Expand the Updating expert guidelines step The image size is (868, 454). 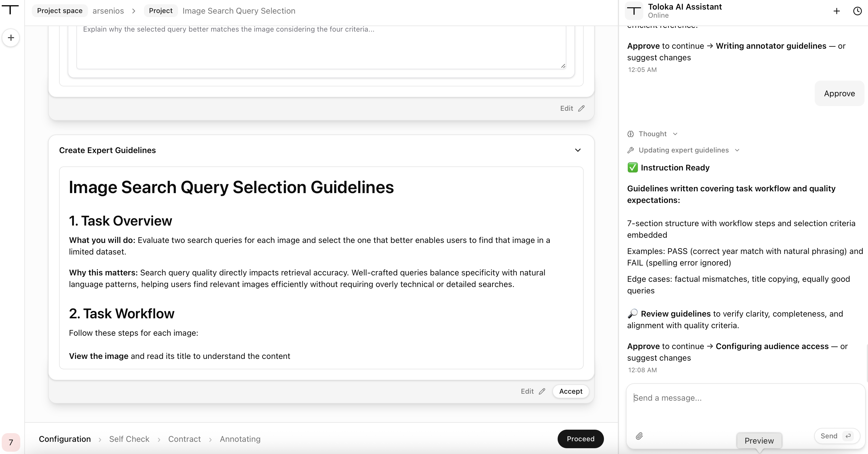[683, 150]
